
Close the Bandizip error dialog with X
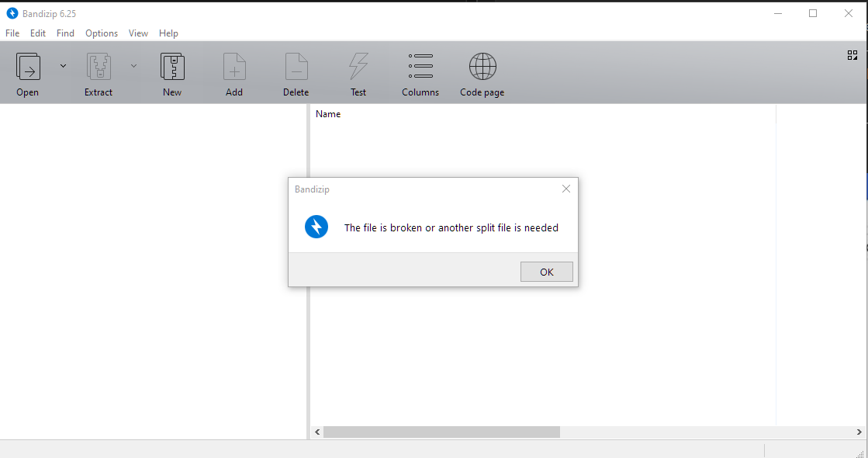click(x=565, y=189)
